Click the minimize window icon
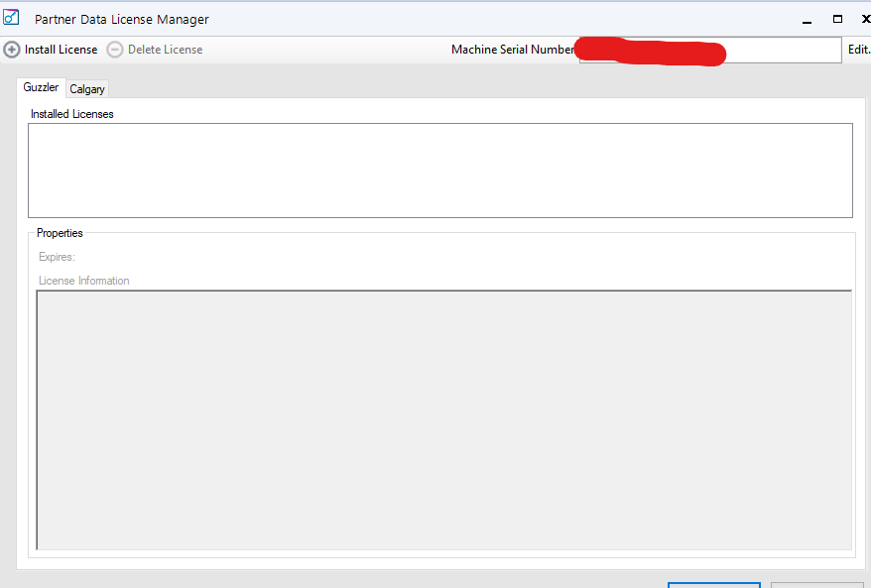The height and width of the screenshot is (588, 871). [807, 18]
